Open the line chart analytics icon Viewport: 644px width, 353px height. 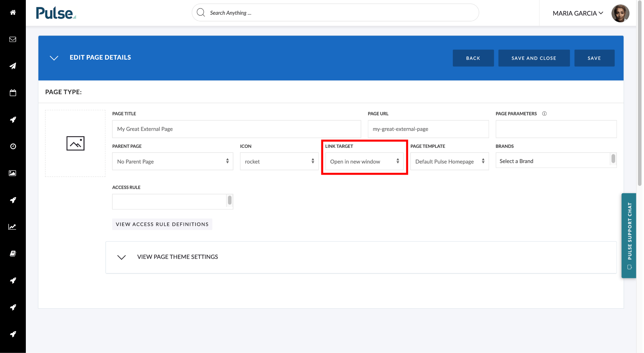click(x=13, y=227)
